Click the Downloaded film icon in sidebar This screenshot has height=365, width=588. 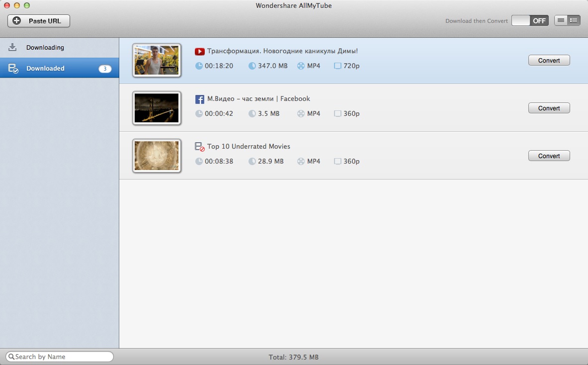(13, 68)
